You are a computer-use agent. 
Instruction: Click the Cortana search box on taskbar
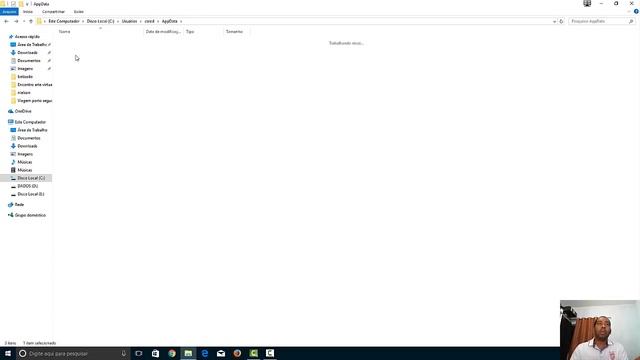(x=73, y=353)
